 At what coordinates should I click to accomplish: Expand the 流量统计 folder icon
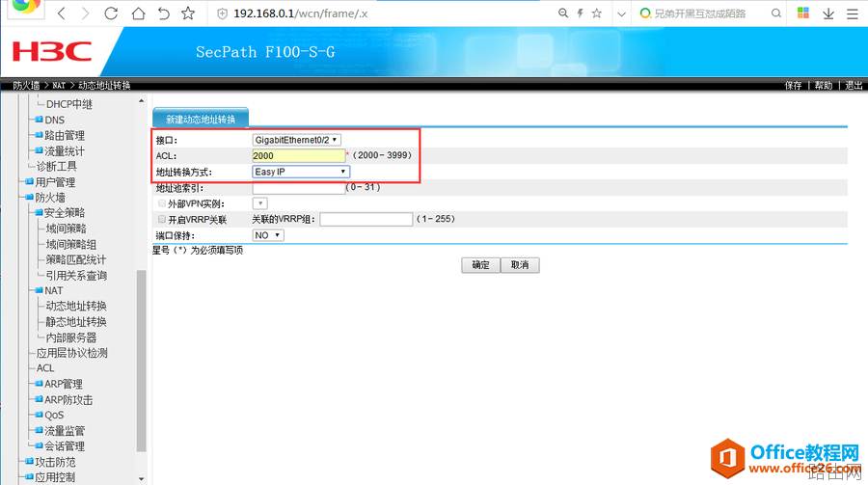tap(39, 150)
